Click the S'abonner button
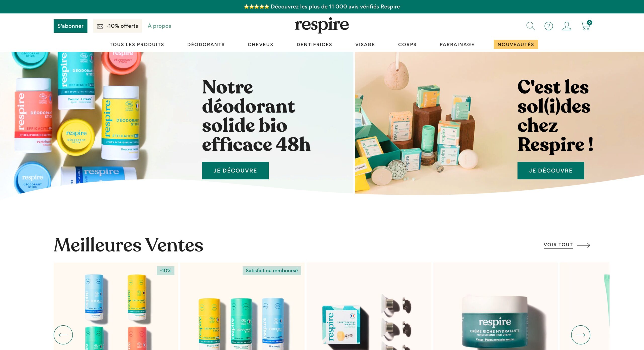This screenshot has width=644, height=350. coord(70,26)
